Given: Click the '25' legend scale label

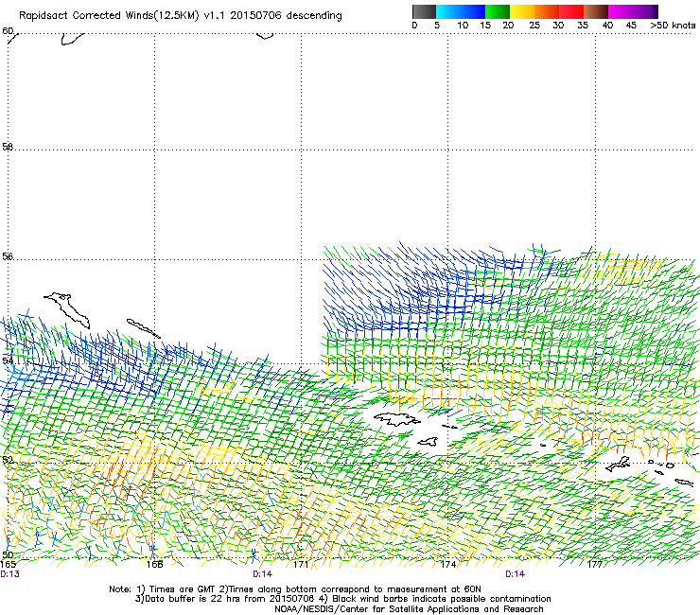Looking at the screenshot, I should (534, 26).
